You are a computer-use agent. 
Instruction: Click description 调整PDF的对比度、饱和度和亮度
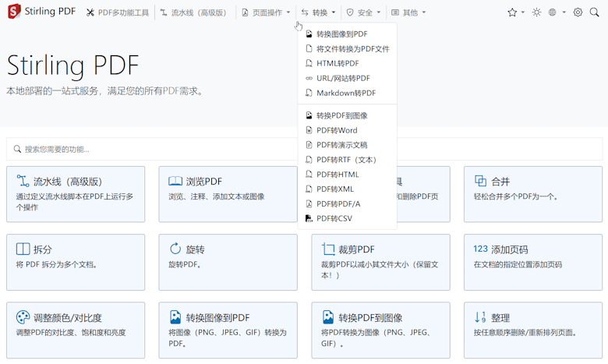71,333
